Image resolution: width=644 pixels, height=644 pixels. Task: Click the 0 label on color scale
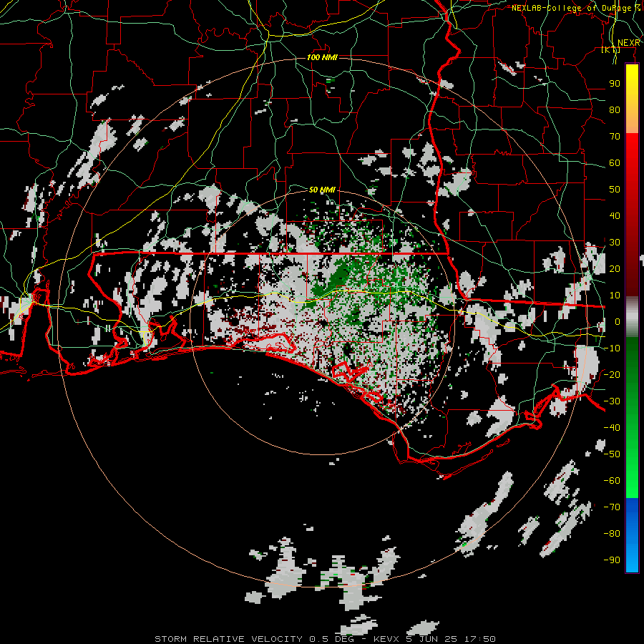click(618, 321)
